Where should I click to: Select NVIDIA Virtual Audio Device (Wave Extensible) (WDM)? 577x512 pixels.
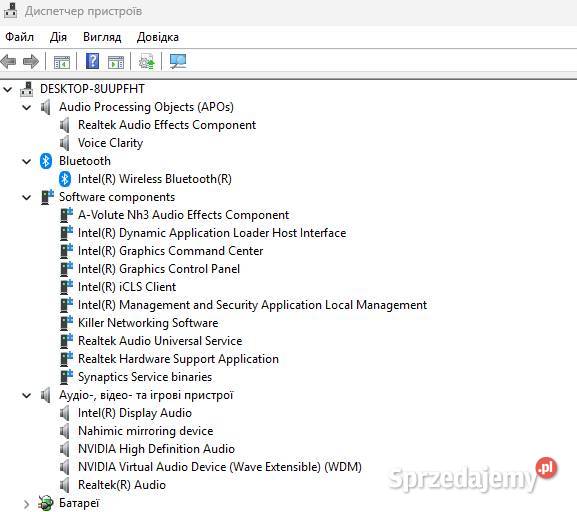coord(220,467)
